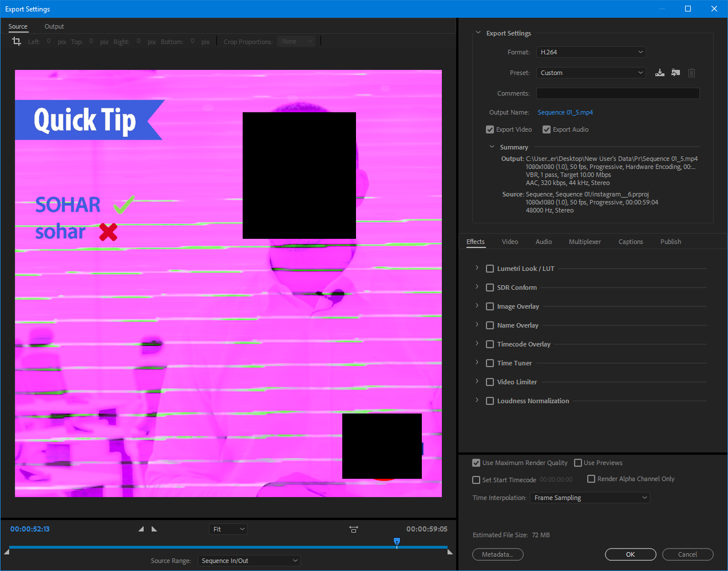Expand the Video Limiter section

tap(477, 381)
